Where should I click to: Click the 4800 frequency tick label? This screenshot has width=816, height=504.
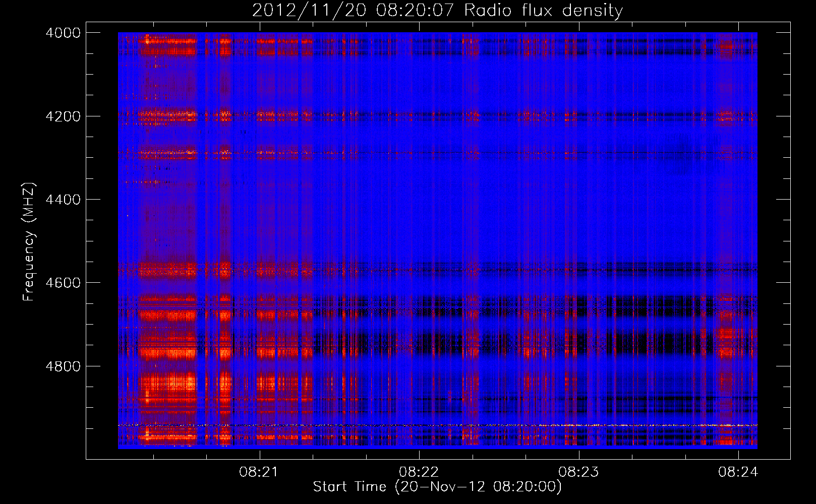click(x=63, y=366)
